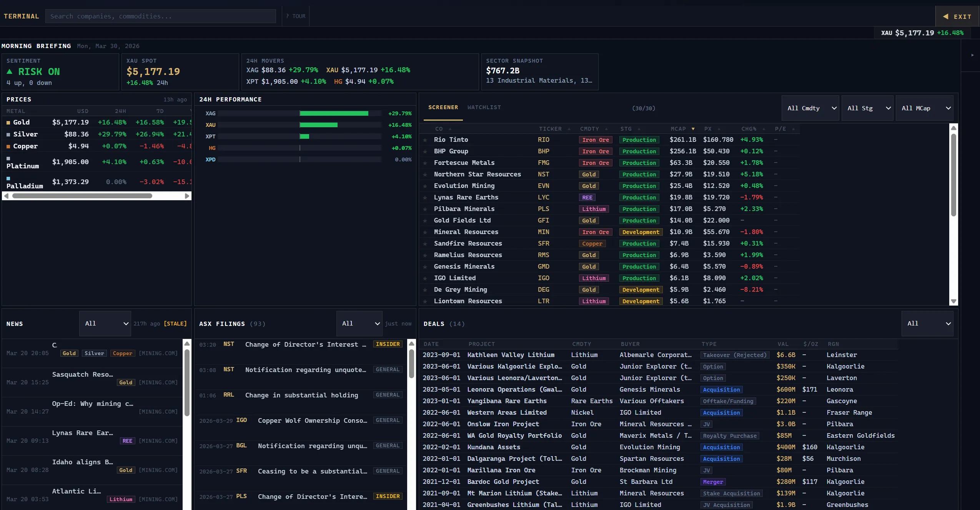Open the All Cmdty filter dropdown

point(810,108)
